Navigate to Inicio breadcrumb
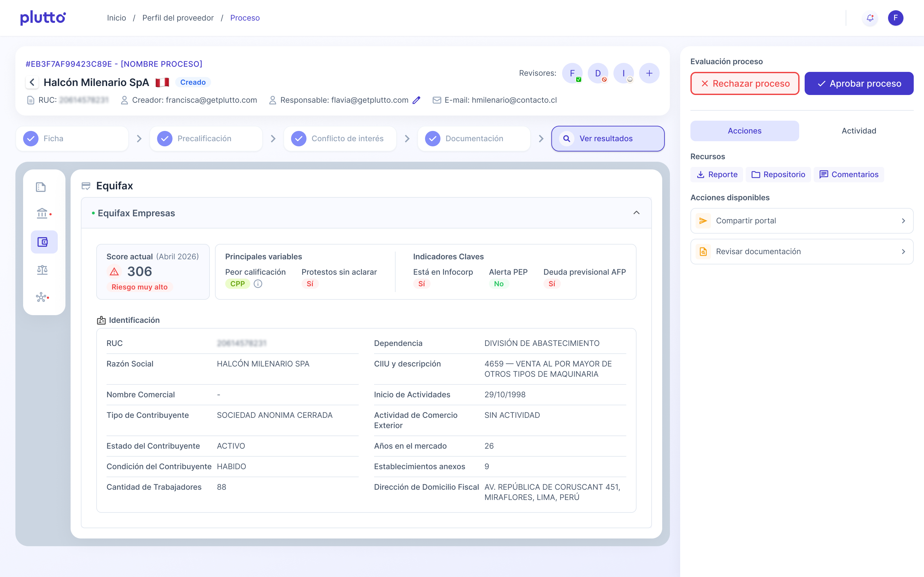Viewport: 924px width, 577px height. point(116,18)
